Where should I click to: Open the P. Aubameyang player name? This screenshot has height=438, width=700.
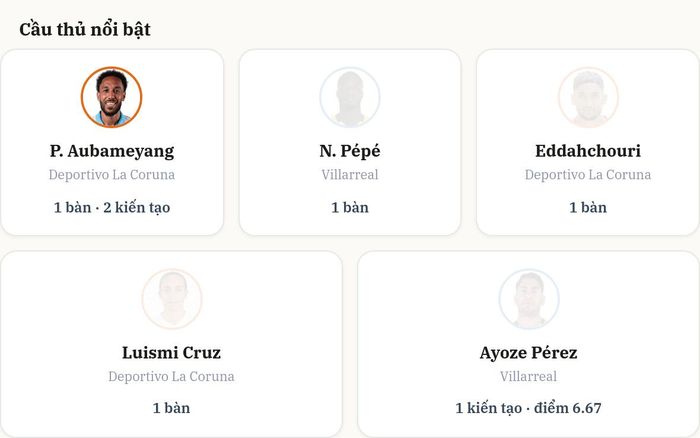point(112,151)
